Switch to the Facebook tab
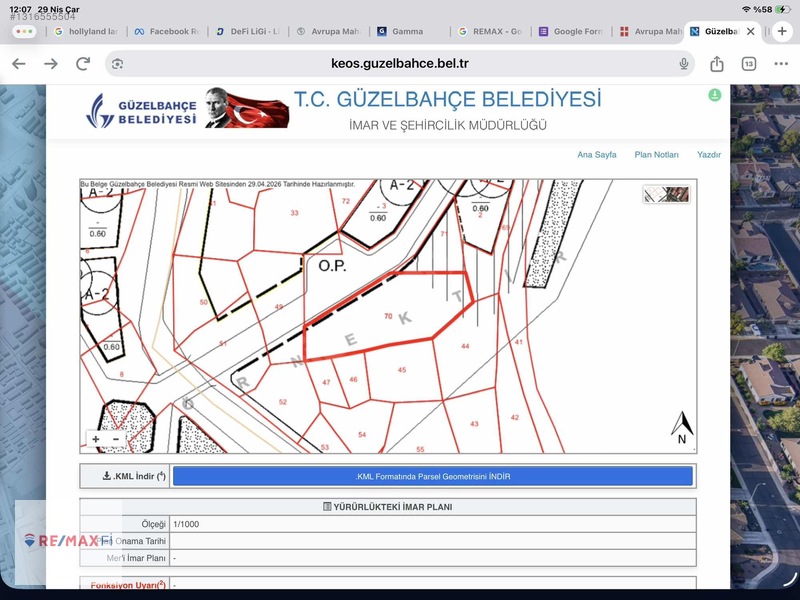800x600 pixels. [x=167, y=31]
